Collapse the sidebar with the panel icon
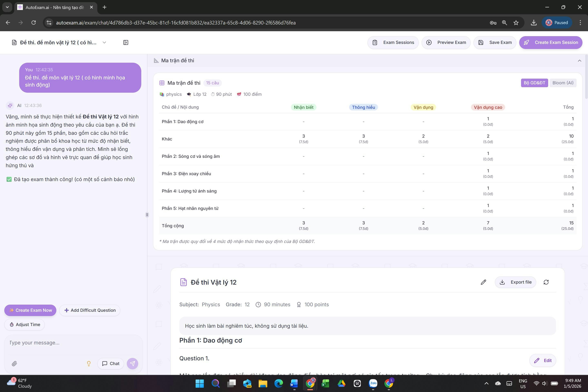 pyautogui.click(x=126, y=42)
